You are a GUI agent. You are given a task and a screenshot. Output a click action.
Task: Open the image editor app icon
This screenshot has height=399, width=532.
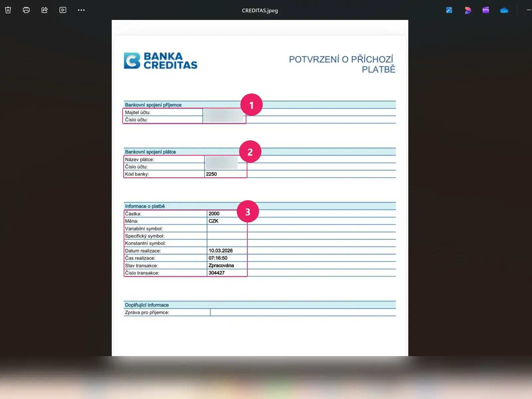[x=449, y=10]
